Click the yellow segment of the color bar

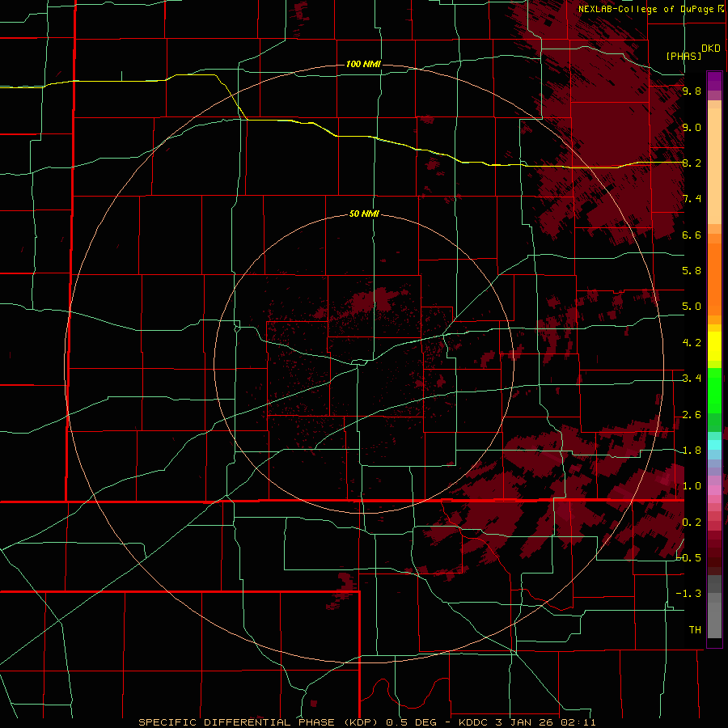pyautogui.click(x=714, y=346)
